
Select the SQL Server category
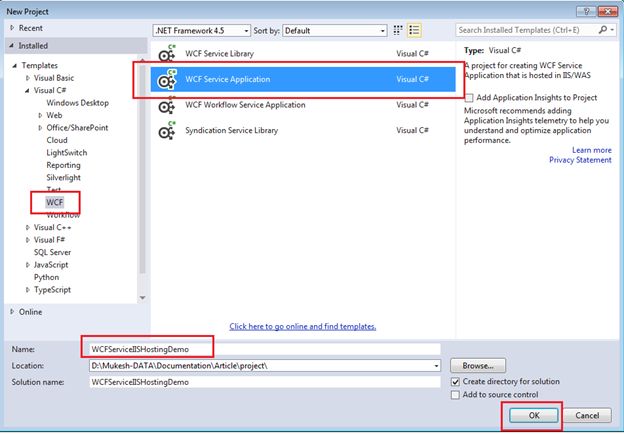[x=52, y=253]
